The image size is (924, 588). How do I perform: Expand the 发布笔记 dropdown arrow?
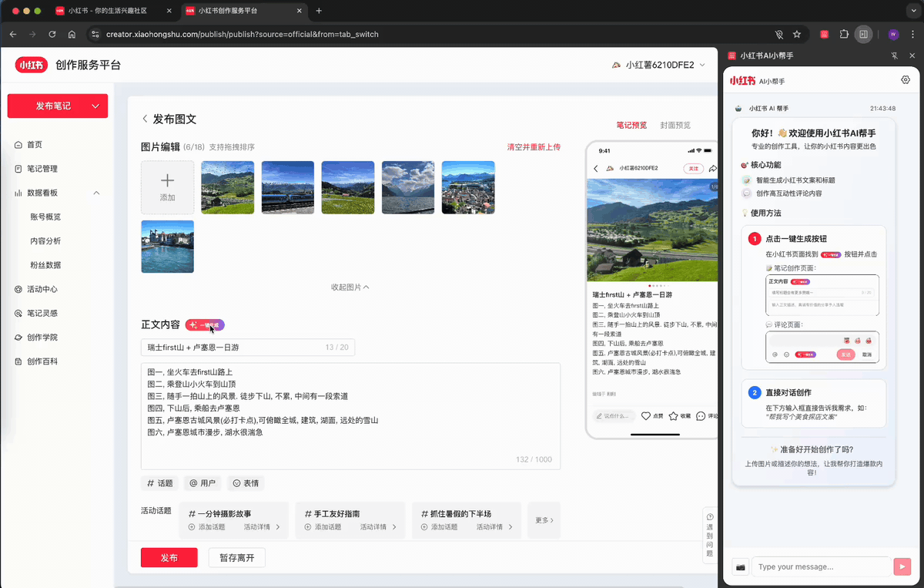click(x=95, y=106)
